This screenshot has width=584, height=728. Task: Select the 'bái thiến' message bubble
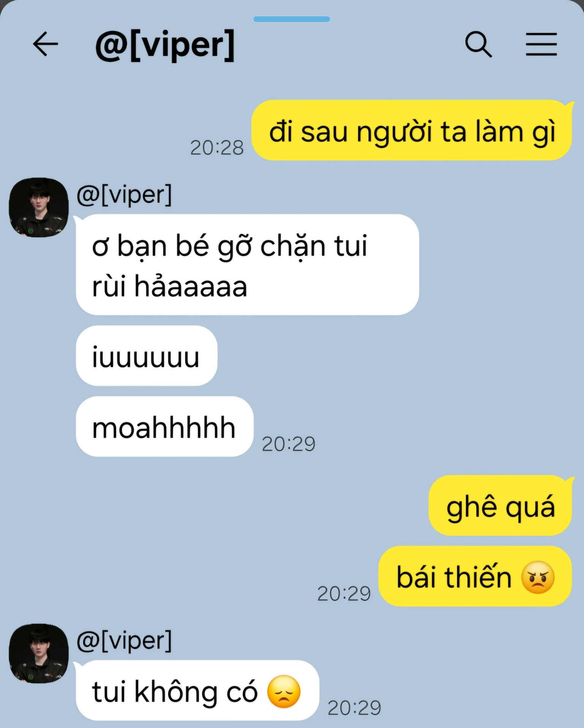475,576
